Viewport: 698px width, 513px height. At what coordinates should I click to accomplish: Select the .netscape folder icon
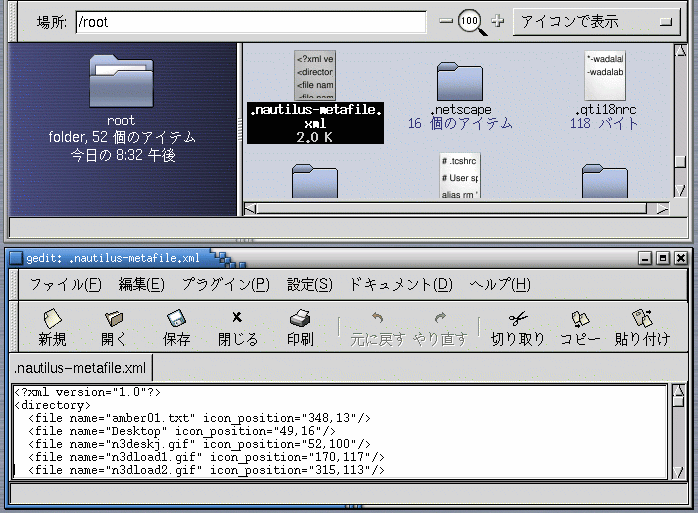pyautogui.click(x=460, y=81)
